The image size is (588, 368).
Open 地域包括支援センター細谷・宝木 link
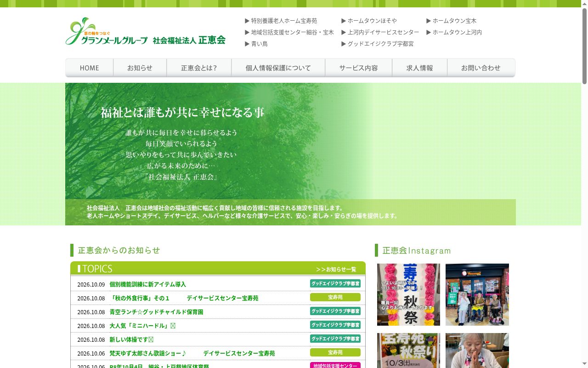click(x=289, y=32)
